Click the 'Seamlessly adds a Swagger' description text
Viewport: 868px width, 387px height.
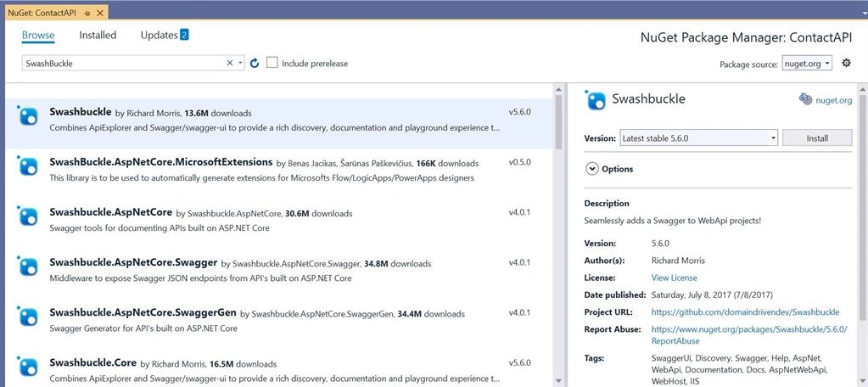673,221
